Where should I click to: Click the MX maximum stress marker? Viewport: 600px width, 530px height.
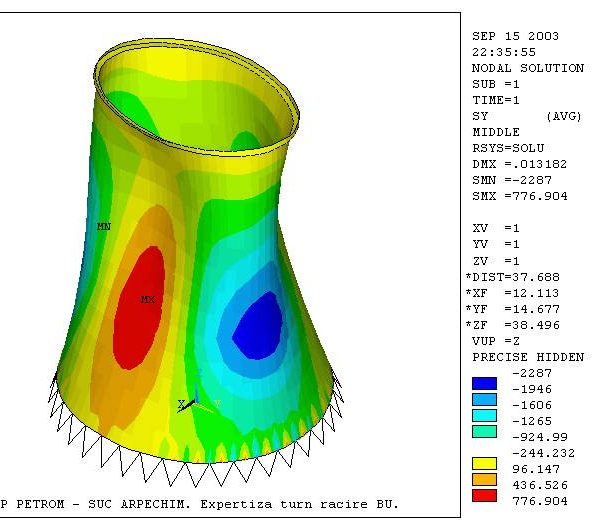click(x=147, y=299)
